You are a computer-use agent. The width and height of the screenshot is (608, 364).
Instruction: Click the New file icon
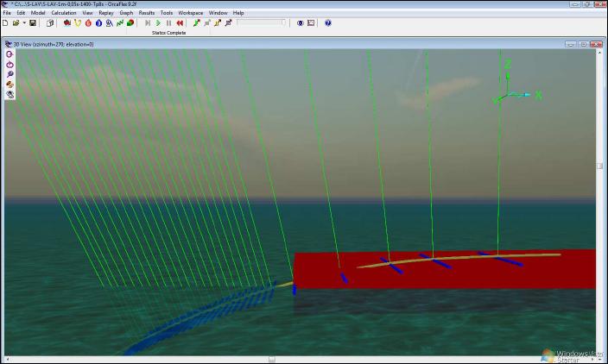click(6, 23)
